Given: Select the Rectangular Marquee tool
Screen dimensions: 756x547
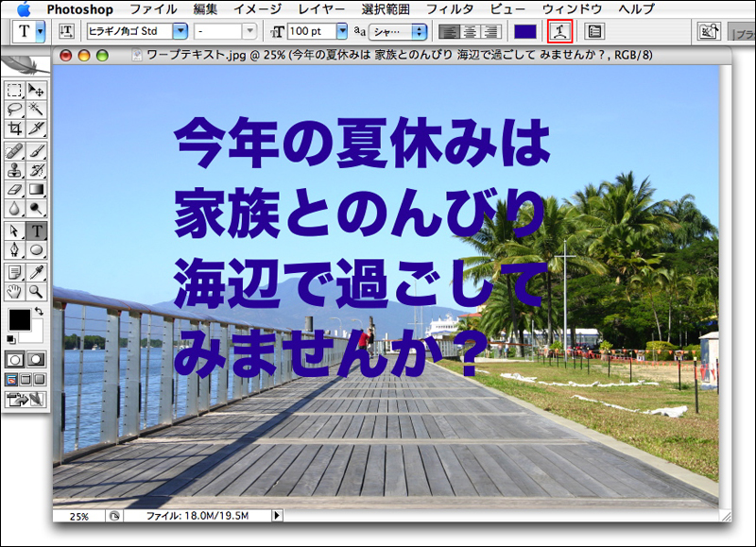Looking at the screenshot, I should pyautogui.click(x=14, y=90).
